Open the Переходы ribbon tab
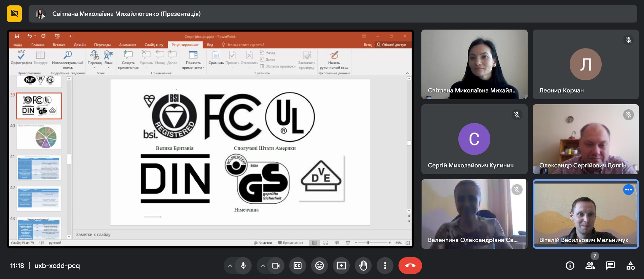The image size is (644, 279). (102, 45)
